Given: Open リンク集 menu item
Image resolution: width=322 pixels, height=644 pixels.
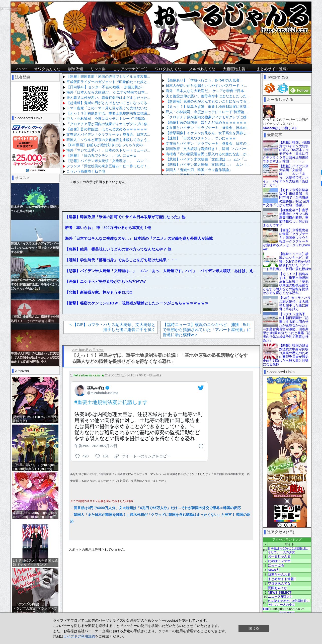Looking at the screenshot, I should point(98,69).
